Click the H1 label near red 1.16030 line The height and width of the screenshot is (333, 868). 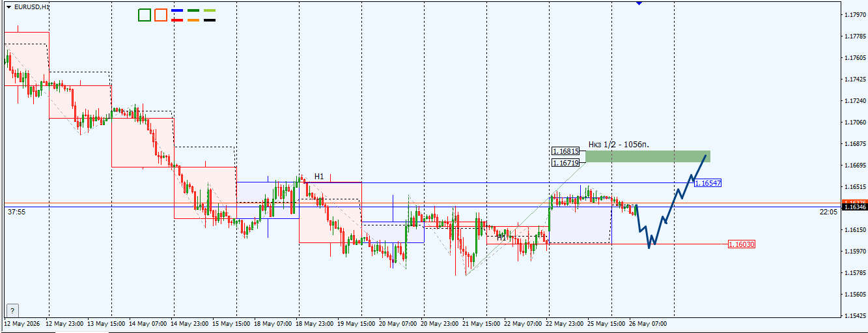(501, 238)
